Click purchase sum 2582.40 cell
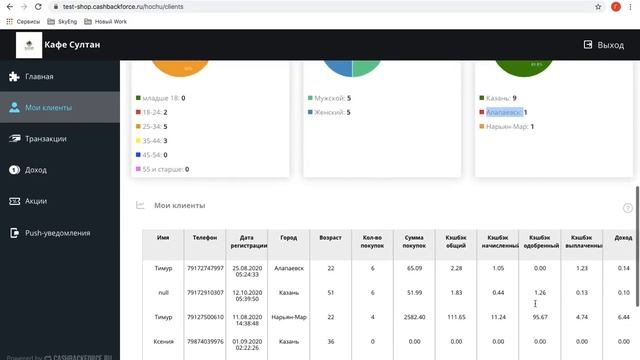 [414, 317]
